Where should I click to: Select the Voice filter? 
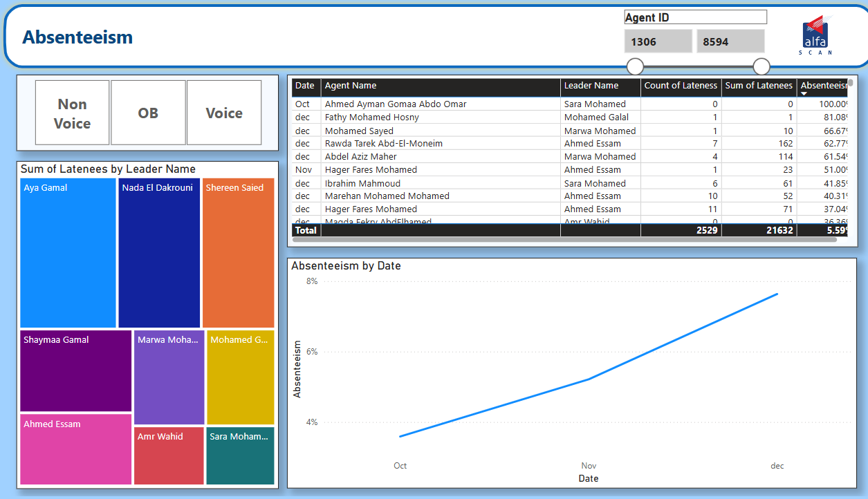coord(223,112)
